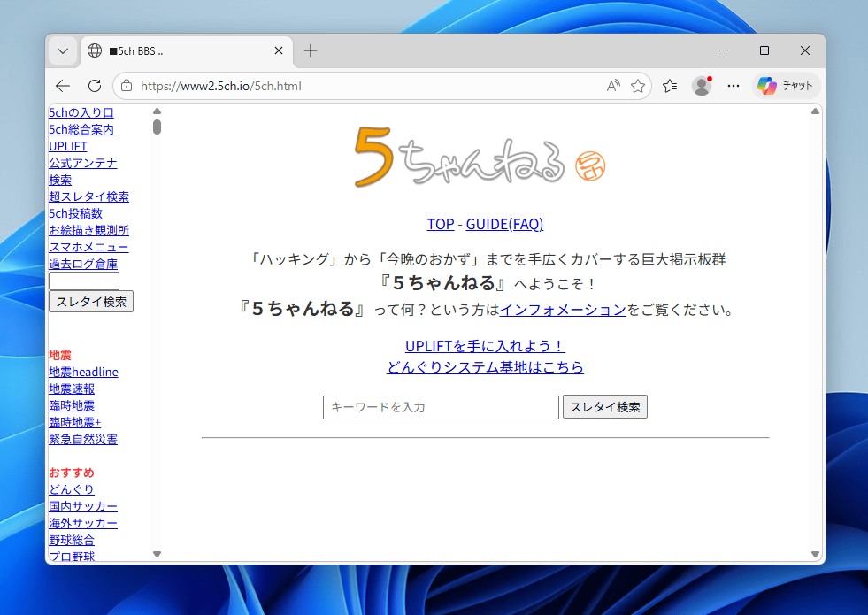
Task: Refresh the page with reload icon
Action: 94,86
